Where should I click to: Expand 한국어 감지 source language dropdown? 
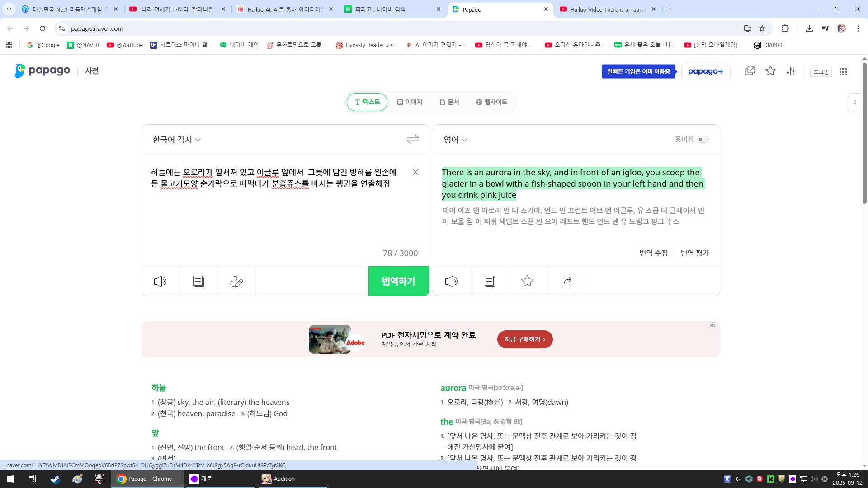(177, 140)
